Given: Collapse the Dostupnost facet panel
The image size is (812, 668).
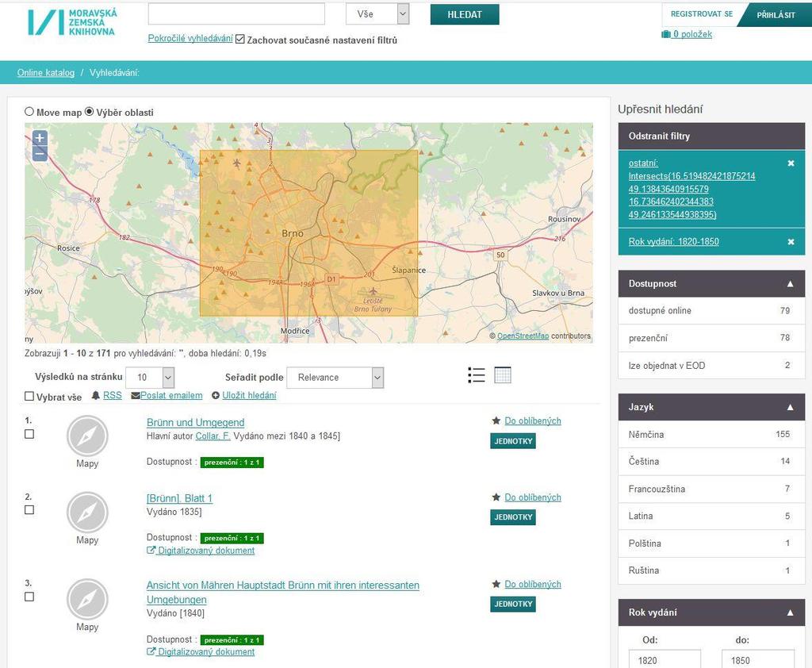Looking at the screenshot, I should pyautogui.click(x=791, y=283).
